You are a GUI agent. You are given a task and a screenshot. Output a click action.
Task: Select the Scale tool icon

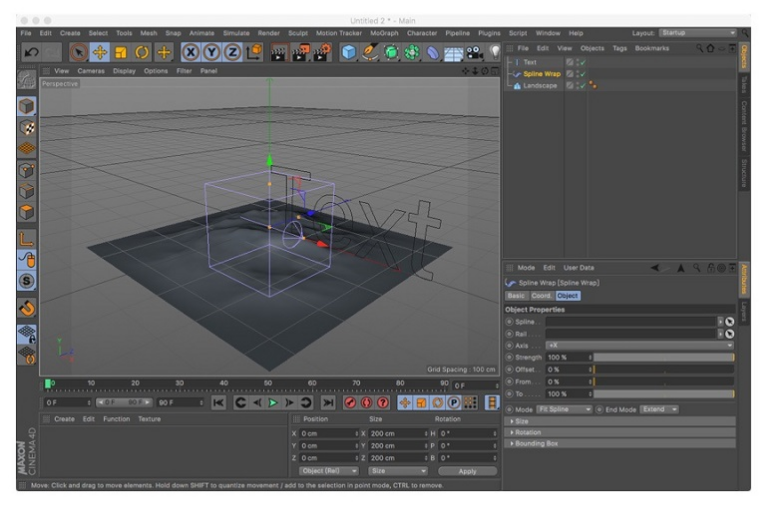click(120, 53)
